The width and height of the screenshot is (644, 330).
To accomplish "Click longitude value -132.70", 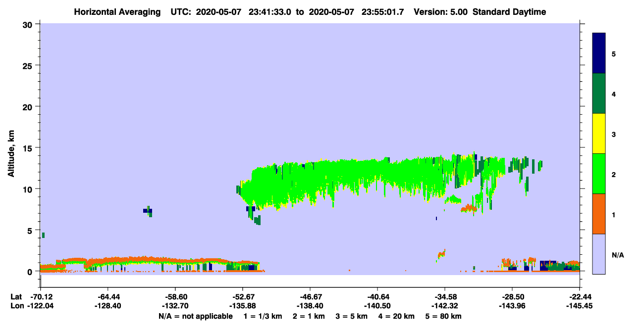I will (175, 306).
